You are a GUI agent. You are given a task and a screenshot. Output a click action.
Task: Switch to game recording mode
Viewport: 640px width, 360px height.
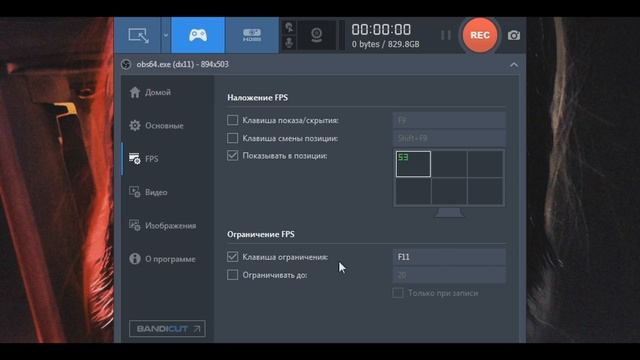point(198,35)
